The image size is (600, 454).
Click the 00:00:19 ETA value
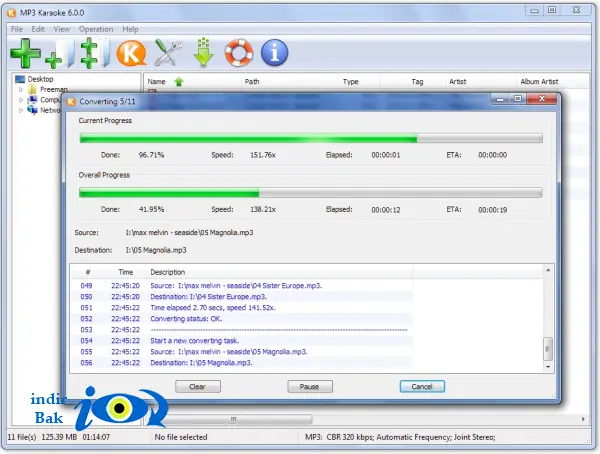pyautogui.click(x=492, y=210)
